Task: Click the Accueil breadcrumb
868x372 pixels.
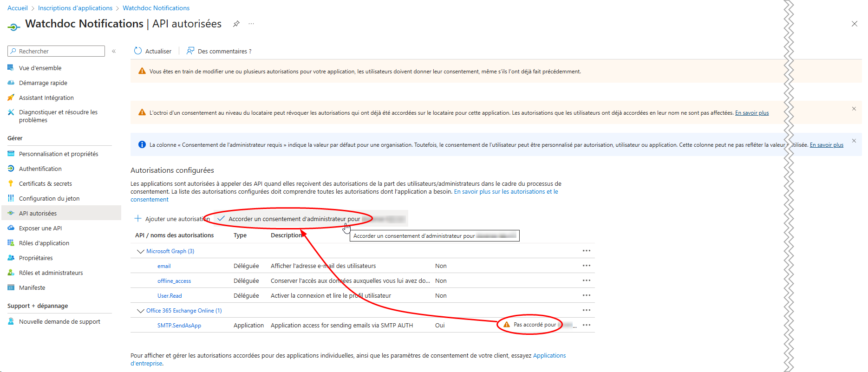Action: (x=18, y=8)
